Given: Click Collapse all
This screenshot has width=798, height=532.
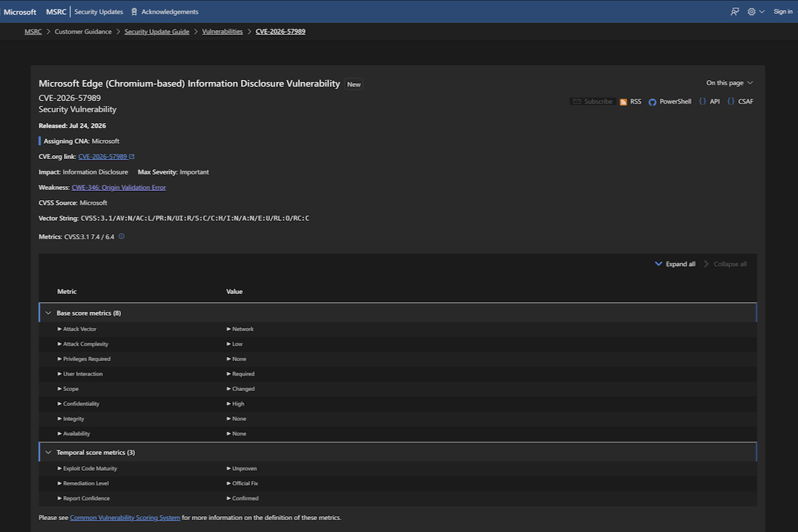Looking at the screenshot, I should (x=725, y=264).
